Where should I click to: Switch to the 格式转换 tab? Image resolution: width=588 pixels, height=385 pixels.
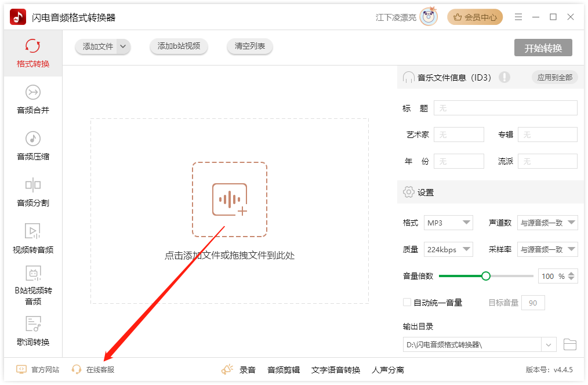point(33,53)
